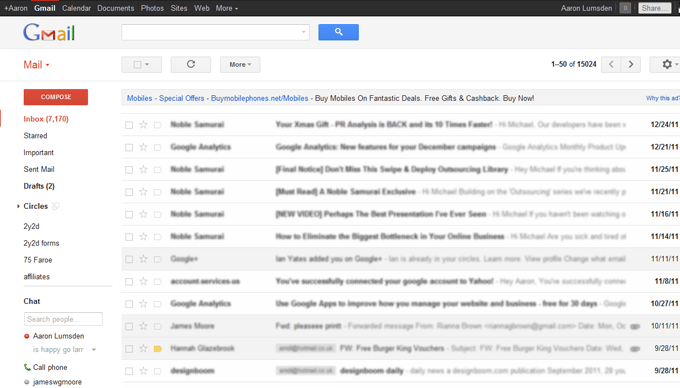Open Calendar from the top bar
Image resolution: width=680 pixels, height=388 pixels.
(76, 8)
